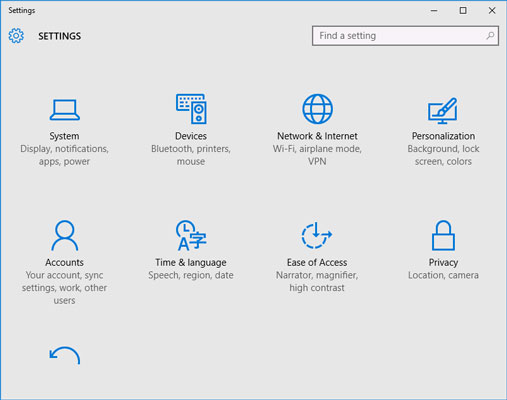This screenshot has width=507, height=400.
Task: Open the System laptop icon
Action: (x=65, y=110)
